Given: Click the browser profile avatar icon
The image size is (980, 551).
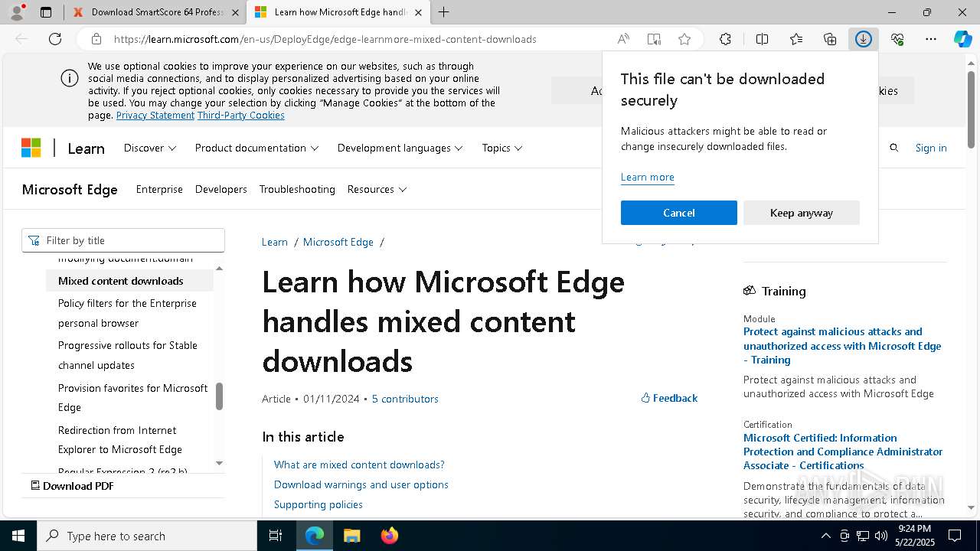Looking at the screenshot, I should tap(17, 12).
